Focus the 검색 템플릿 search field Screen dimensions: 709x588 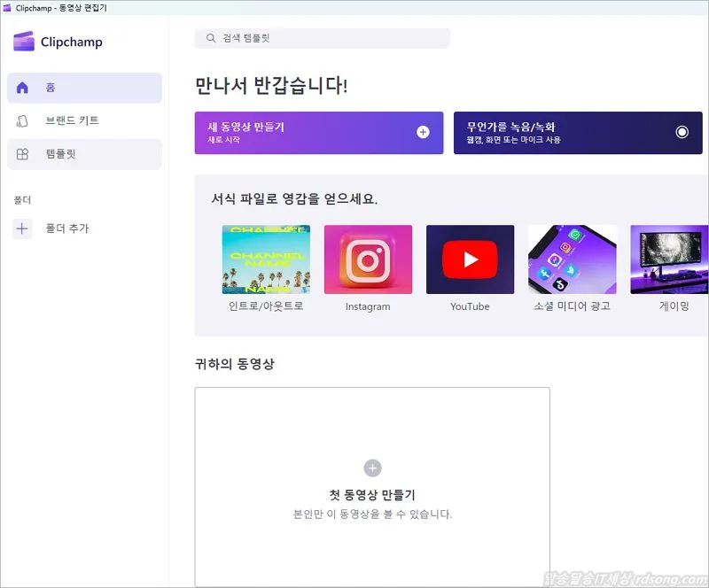tap(328, 39)
